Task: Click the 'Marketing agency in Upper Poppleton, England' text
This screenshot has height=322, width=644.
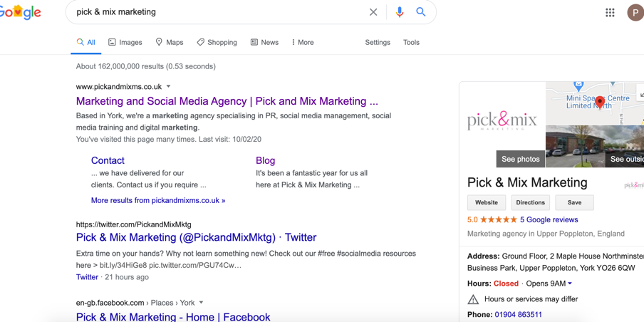Action: 546,234
